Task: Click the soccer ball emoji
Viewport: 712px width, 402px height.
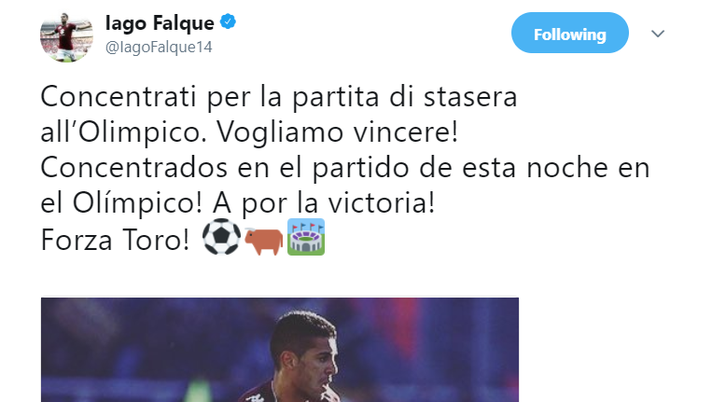Action: (221, 237)
